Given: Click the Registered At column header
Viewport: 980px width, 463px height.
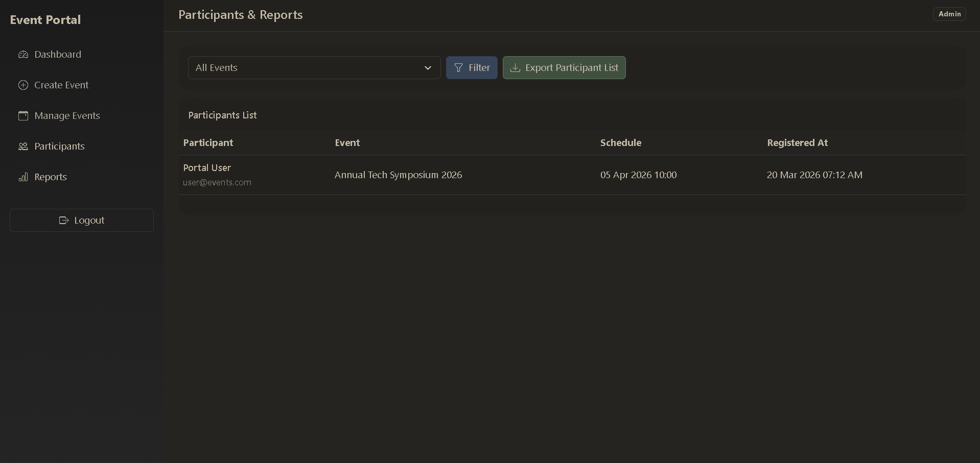Looking at the screenshot, I should point(797,143).
